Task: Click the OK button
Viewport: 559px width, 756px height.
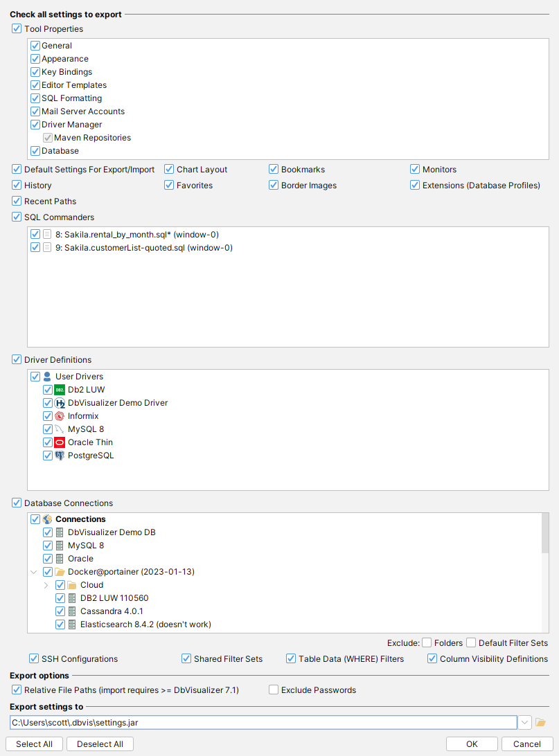Action: coord(472,744)
